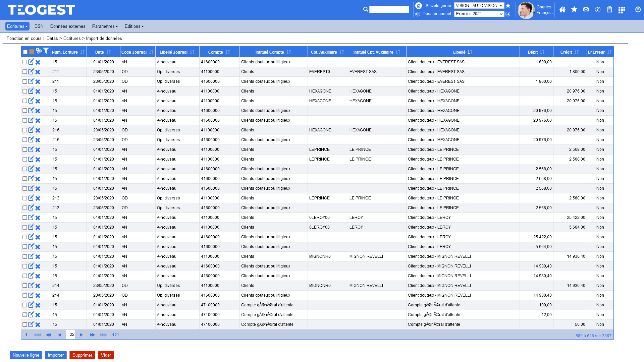The image size is (644, 362).
Task: Open the apps grid icon
Action: [x=622, y=10]
